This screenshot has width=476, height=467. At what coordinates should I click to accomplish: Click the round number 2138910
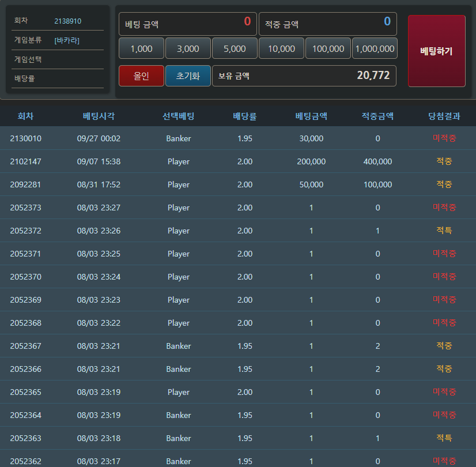click(67, 21)
